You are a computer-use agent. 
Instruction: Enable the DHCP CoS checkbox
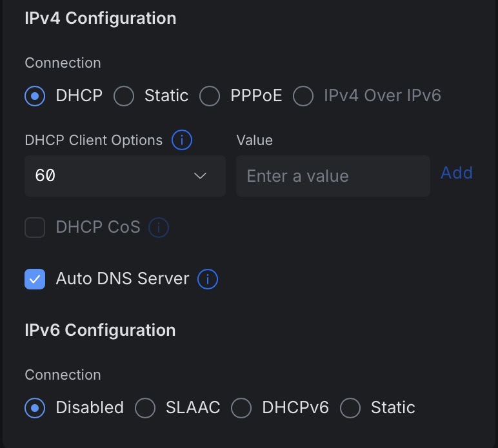(35, 228)
